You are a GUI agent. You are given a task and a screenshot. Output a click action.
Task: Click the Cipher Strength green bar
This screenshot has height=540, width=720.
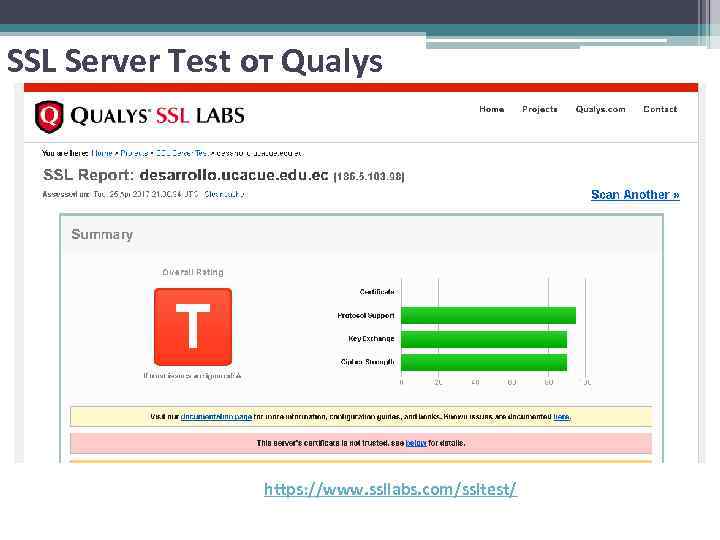[484, 362]
